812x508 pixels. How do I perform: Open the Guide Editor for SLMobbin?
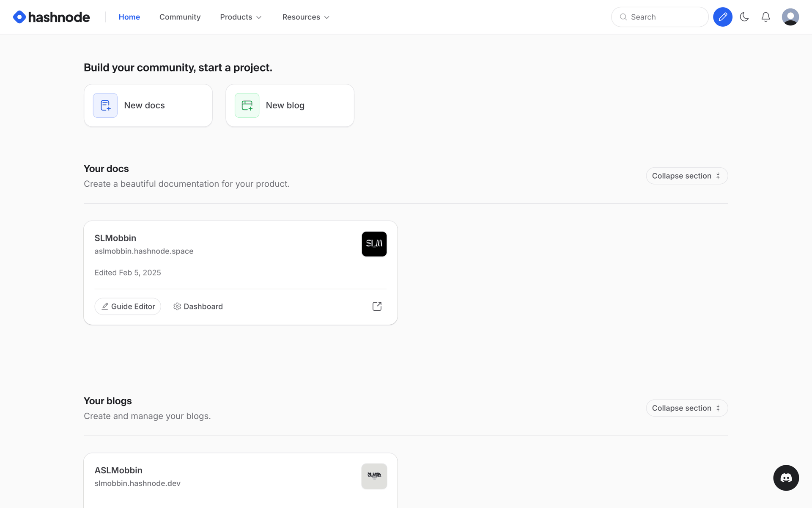(128, 306)
